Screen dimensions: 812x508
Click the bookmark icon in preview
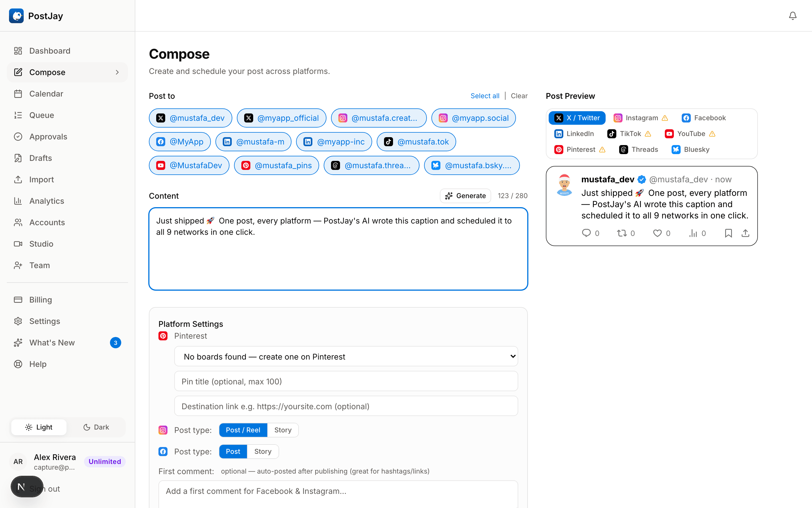(x=729, y=233)
